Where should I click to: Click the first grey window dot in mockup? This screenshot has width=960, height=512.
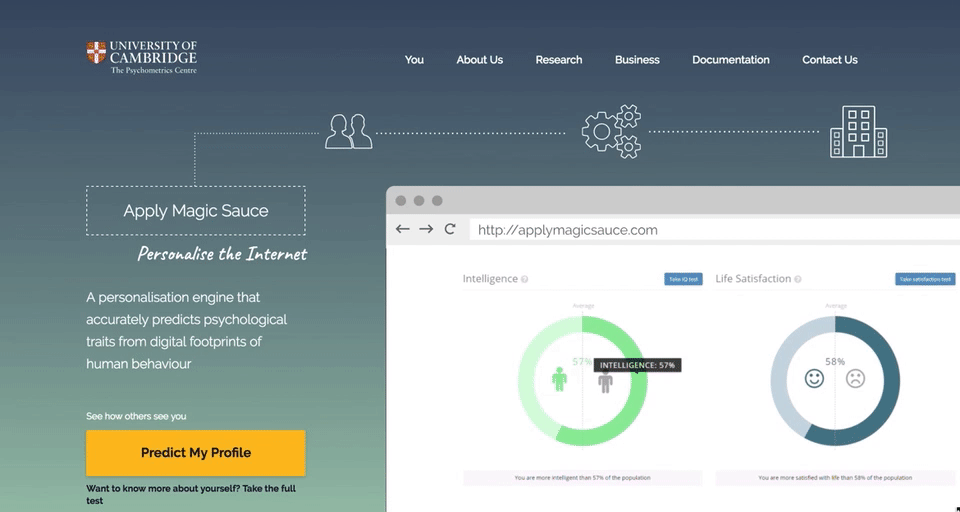(x=401, y=201)
